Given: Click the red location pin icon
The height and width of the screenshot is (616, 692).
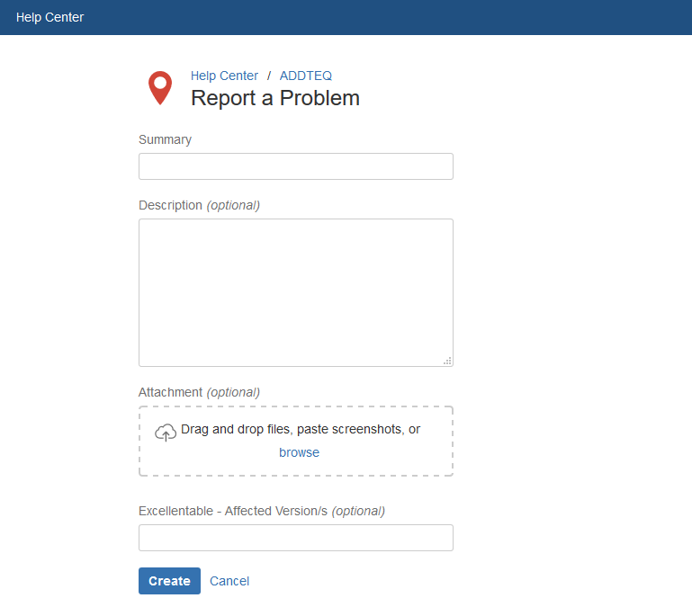Looking at the screenshot, I should (x=160, y=88).
